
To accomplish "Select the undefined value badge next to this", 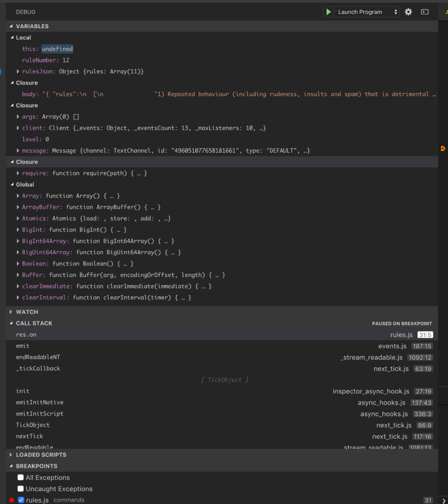I will 57,49.
